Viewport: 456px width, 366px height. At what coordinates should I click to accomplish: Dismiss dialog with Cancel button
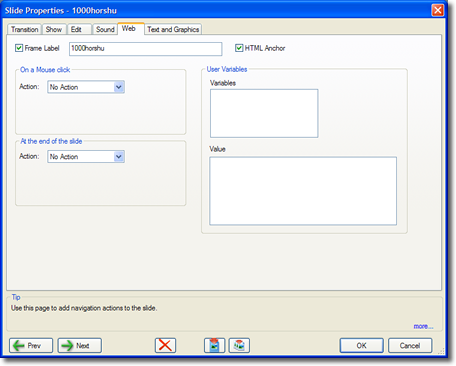tap(410, 345)
